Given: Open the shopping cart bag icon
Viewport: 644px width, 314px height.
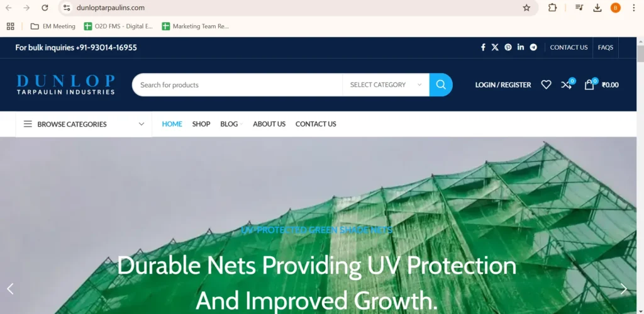Looking at the screenshot, I should tap(589, 84).
